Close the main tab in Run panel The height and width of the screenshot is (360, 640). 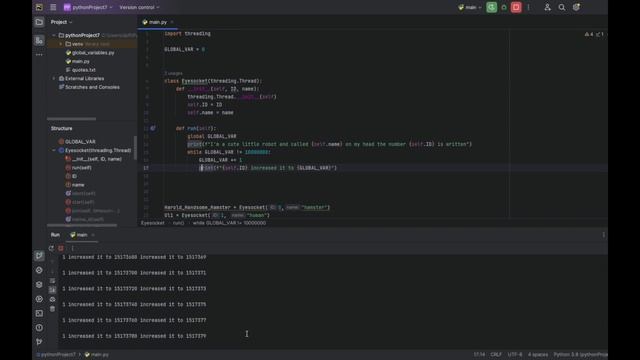(93, 235)
